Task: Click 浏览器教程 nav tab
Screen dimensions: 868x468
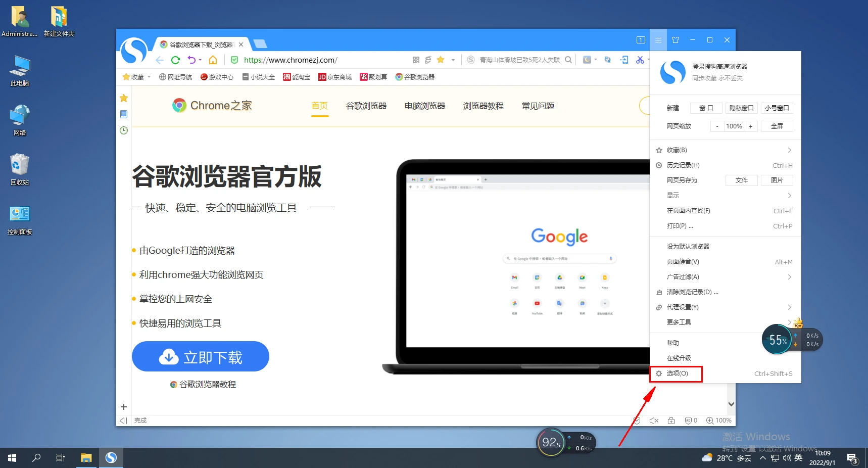Action: (484, 106)
